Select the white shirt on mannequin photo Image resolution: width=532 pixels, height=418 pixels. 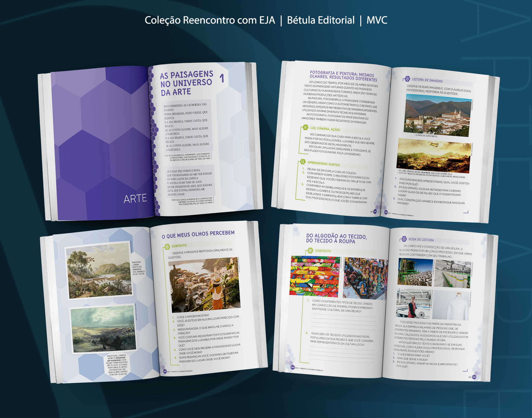[x=451, y=306]
